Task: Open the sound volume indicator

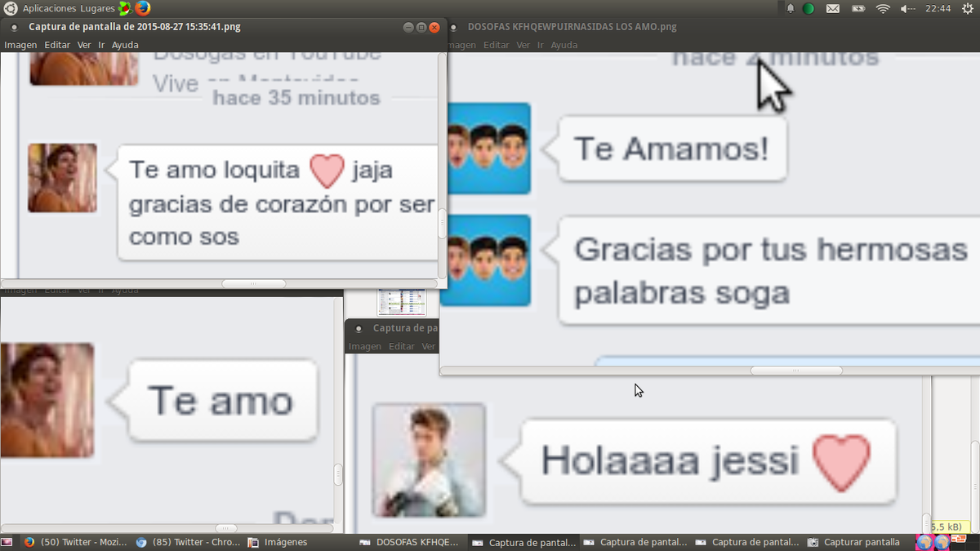Action: 907,8
